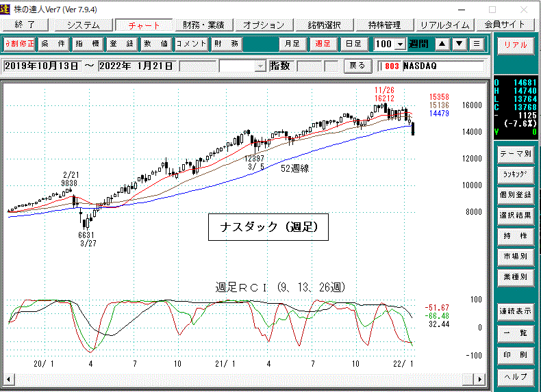The image size is (541, 392).
Task: Click the three-line list icon button
Action: pyautogui.click(x=477, y=44)
